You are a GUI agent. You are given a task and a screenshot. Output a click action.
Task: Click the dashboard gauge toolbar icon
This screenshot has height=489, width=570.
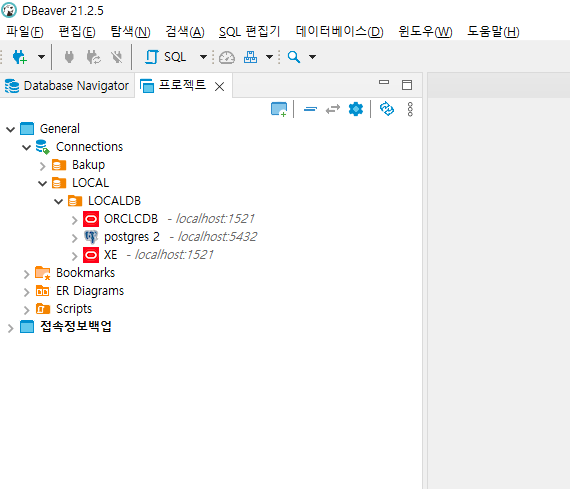pyautogui.click(x=227, y=57)
